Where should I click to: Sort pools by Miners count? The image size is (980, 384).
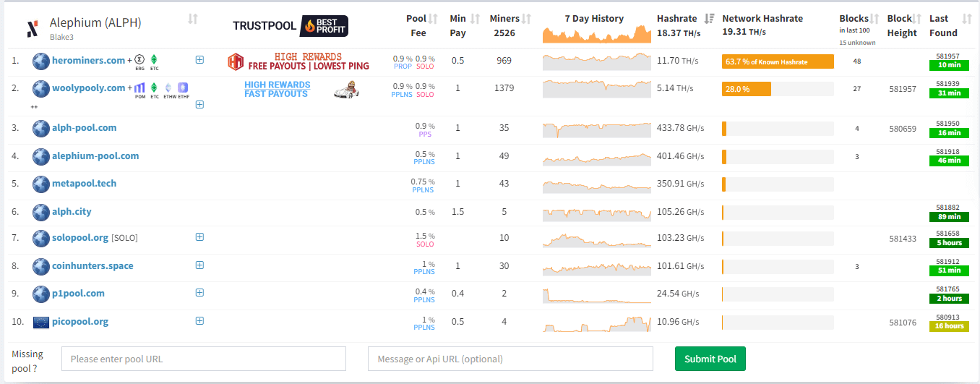(527, 19)
